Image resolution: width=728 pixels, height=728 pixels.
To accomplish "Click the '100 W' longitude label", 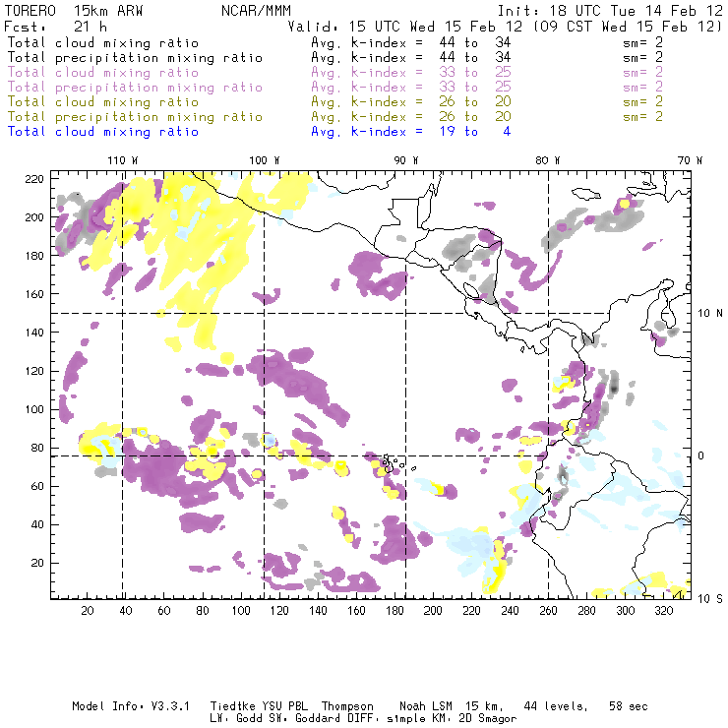I will pos(265,160).
